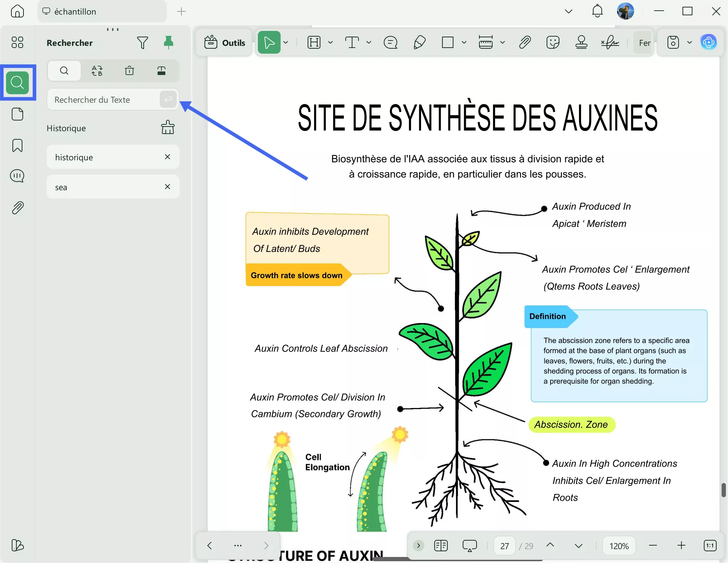Toggle presentation mode in the bottom bar
Screen dimensions: 728x563
pos(469,545)
